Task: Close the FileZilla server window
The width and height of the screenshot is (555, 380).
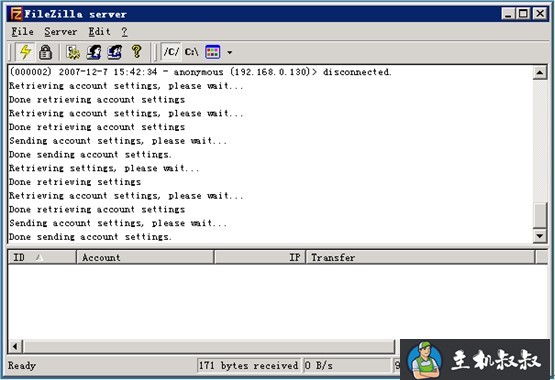Action: [540, 14]
